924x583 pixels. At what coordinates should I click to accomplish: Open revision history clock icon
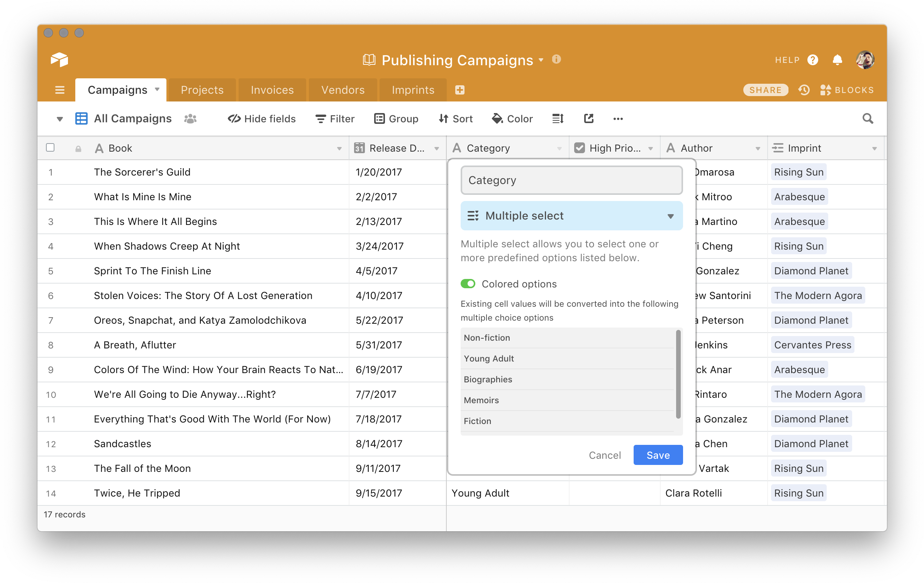[804, 90]
